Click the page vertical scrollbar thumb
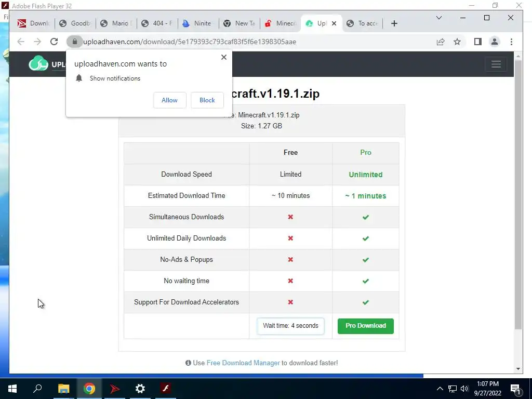The width and height of the screenshot is (532, 399). point(518,195)
